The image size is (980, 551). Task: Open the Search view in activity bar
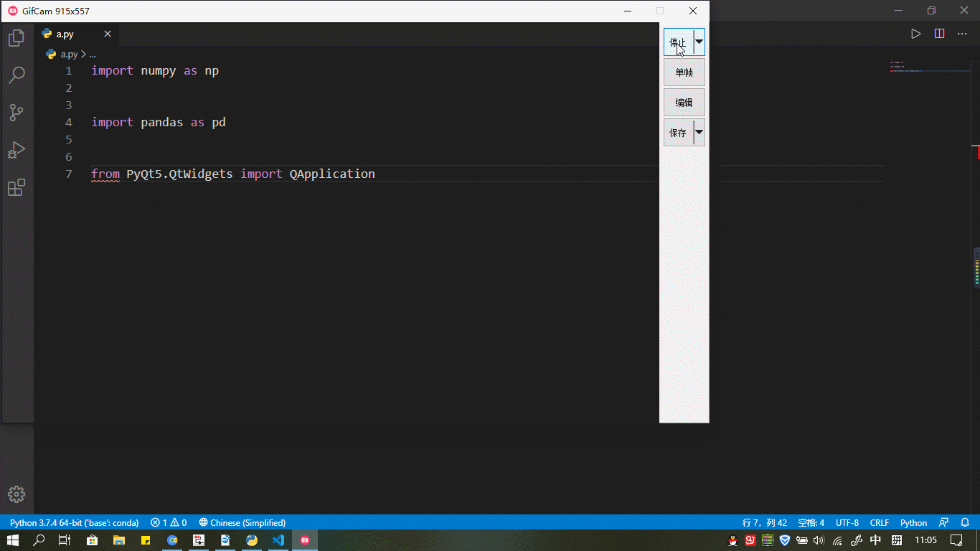(17, 75)
